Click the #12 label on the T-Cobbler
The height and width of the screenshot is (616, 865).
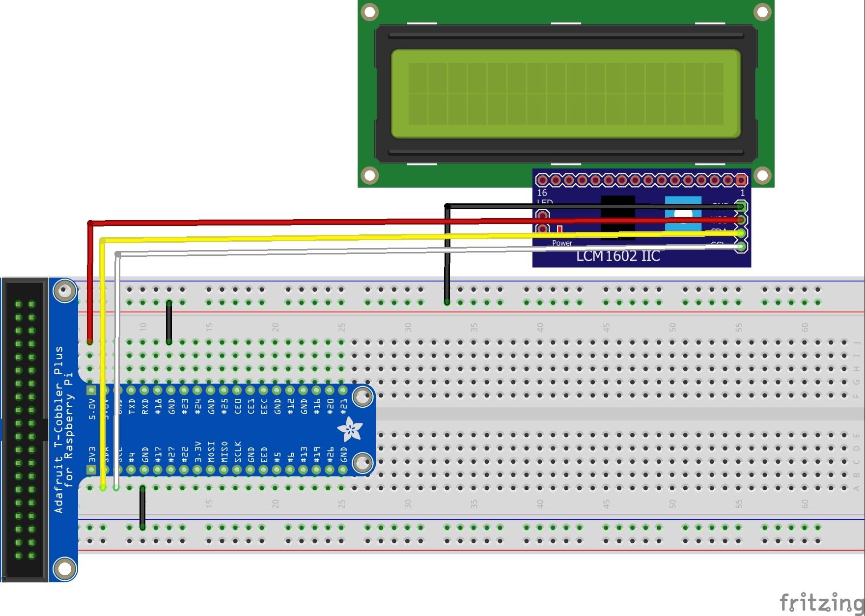coord(291,406)
